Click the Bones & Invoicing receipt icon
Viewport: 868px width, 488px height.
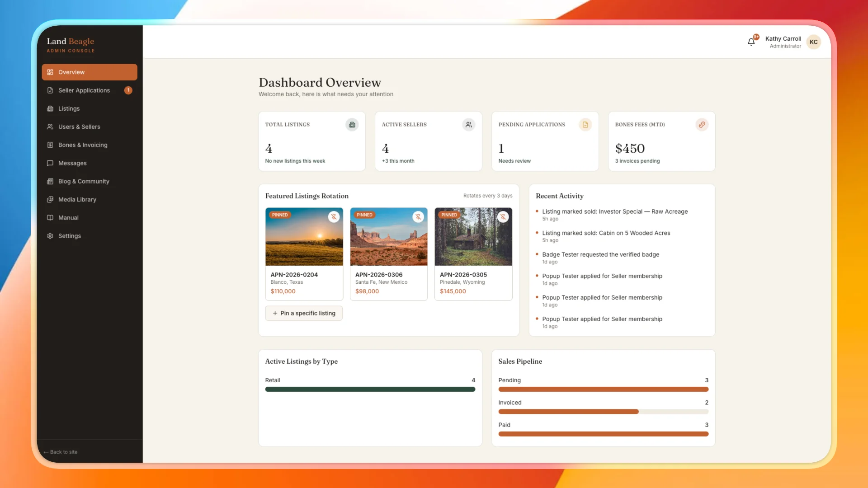(x=50, y=145)
